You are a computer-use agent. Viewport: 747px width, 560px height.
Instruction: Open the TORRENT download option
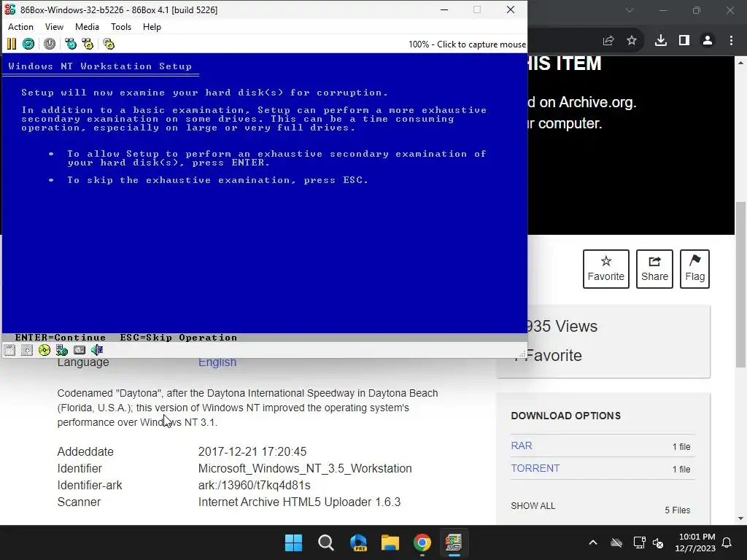pos(535,468)
